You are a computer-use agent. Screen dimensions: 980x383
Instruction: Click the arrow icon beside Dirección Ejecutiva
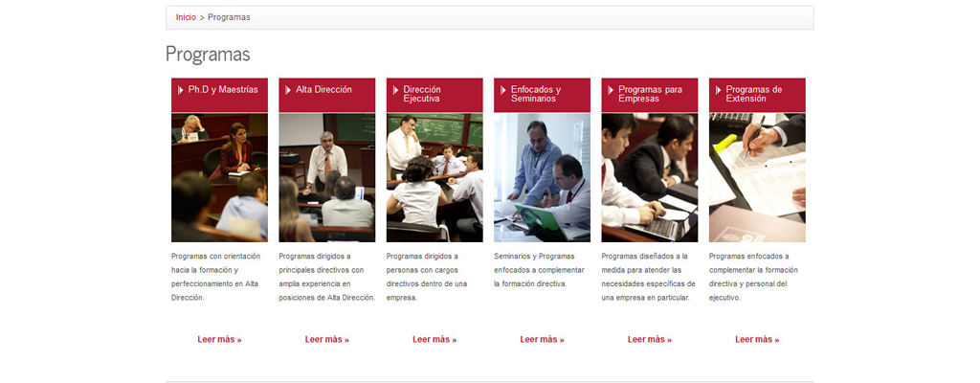(x=395, y=90)
